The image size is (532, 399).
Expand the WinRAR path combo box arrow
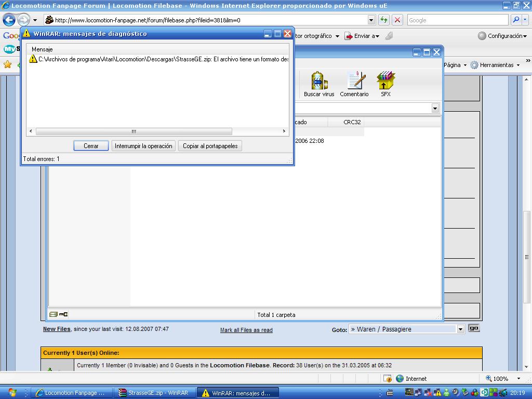point(435,108)
